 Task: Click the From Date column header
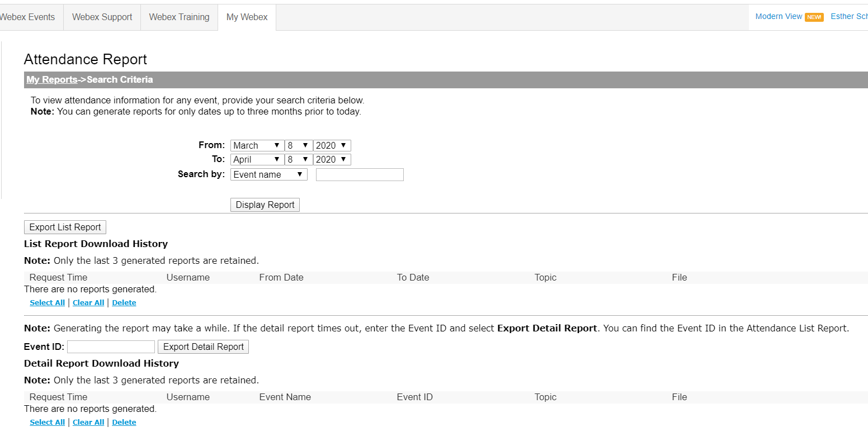(281, 277)
